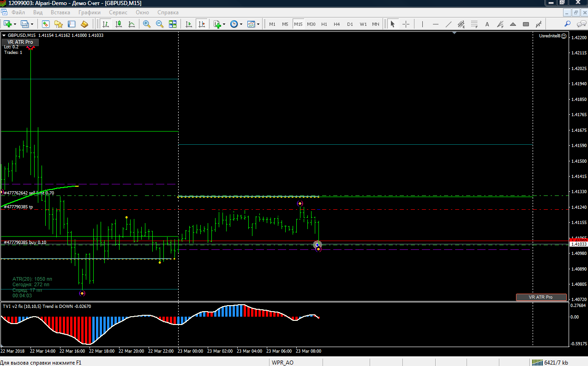Click the VR ATR Pro button at bottom right

click(541, 297)
